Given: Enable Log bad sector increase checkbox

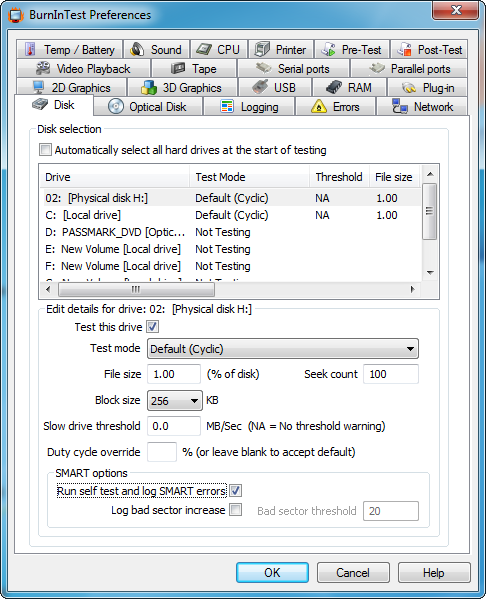Looking at the screenshot, I should (x=235, y=510).
